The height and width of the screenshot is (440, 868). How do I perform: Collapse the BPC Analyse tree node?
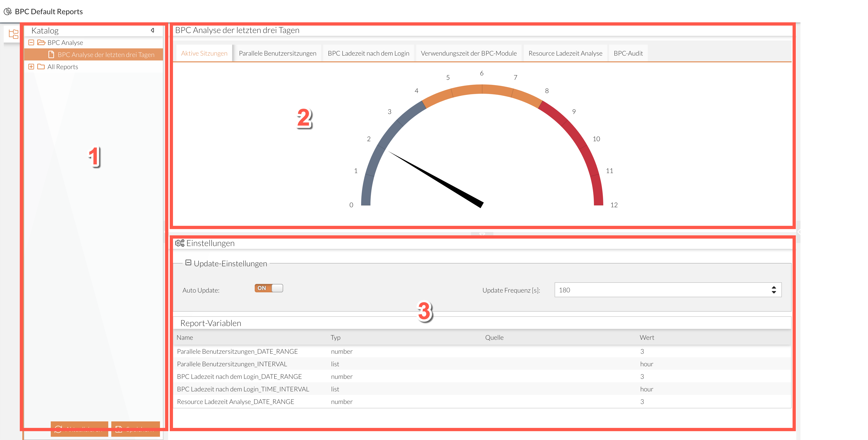(31, 42)
